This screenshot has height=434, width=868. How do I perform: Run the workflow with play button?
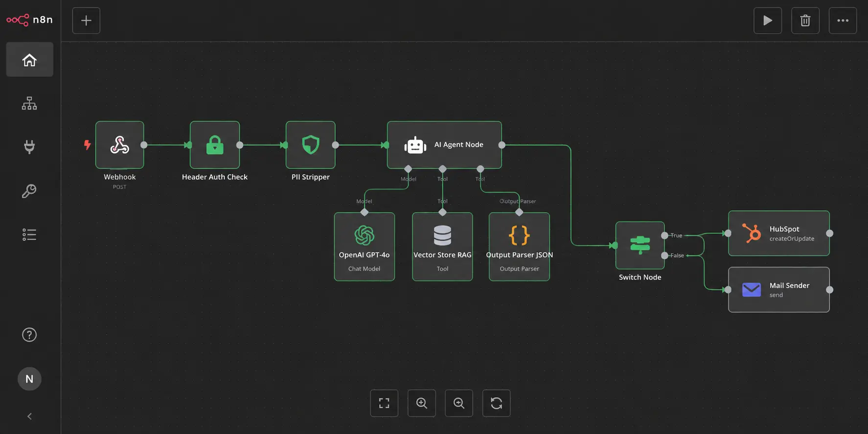(x=768, y=21)
